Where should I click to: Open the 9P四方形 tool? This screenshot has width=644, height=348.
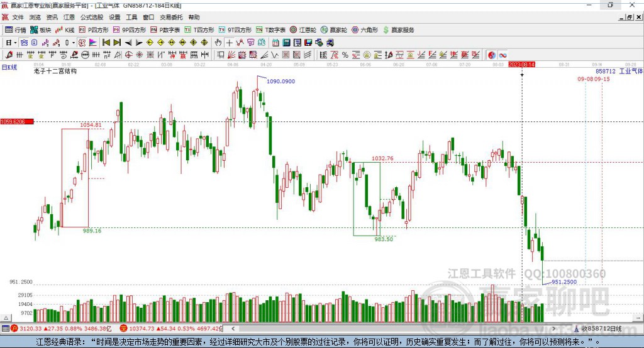(130, 30)
